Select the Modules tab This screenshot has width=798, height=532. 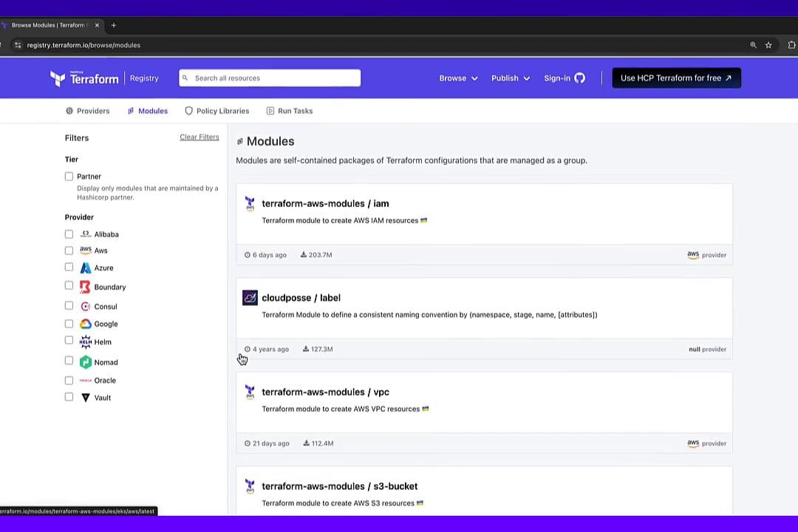(148, 111)
